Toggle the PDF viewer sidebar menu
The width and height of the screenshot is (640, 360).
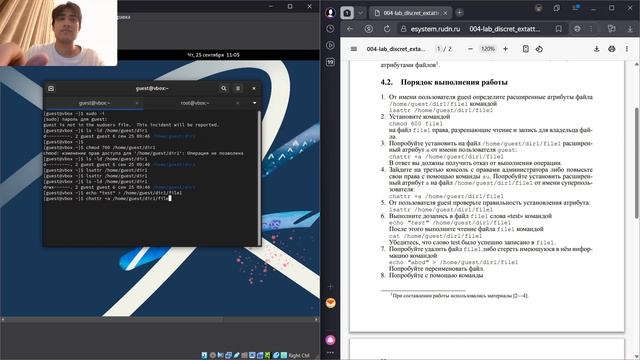(x=354, y=49)
